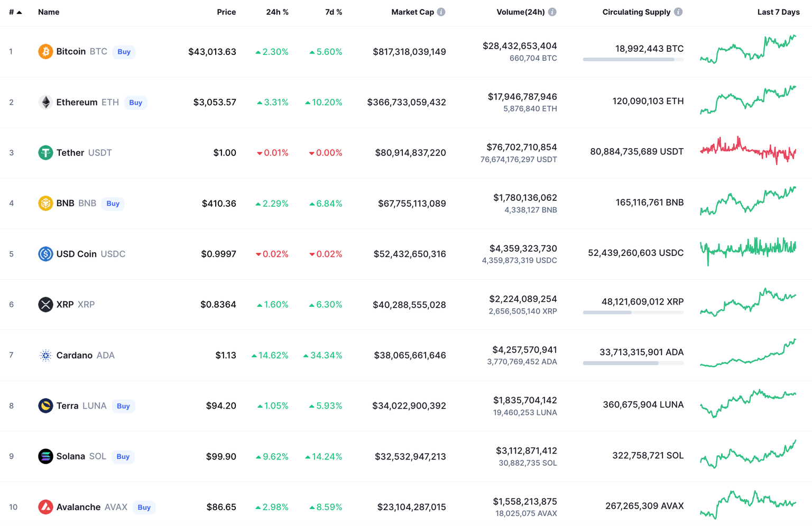Click the Bitcoin coin logo icon

pos(45,51)
